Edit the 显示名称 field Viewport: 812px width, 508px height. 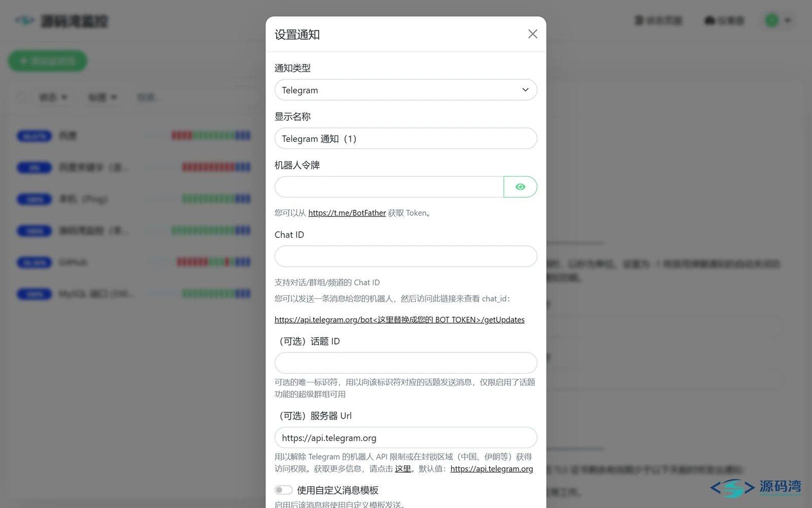(405, 139)
